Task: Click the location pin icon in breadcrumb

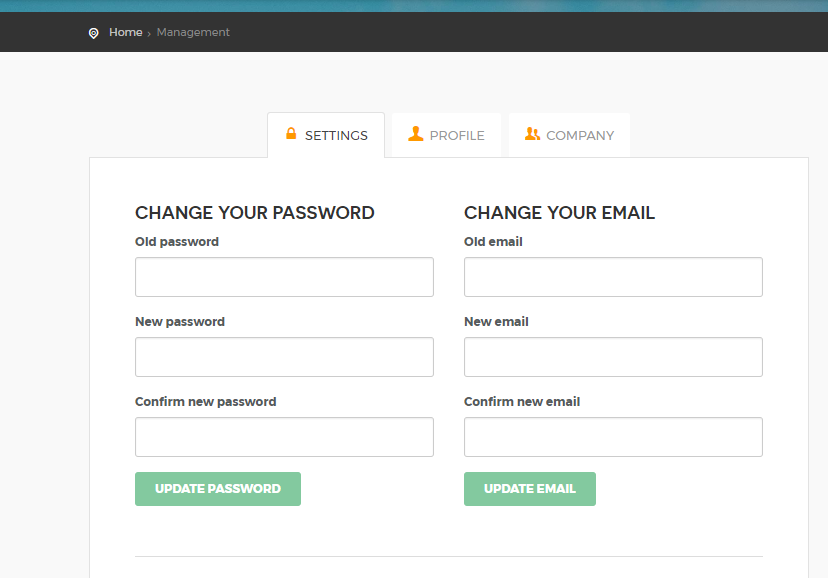Action: tap(93, 33)
